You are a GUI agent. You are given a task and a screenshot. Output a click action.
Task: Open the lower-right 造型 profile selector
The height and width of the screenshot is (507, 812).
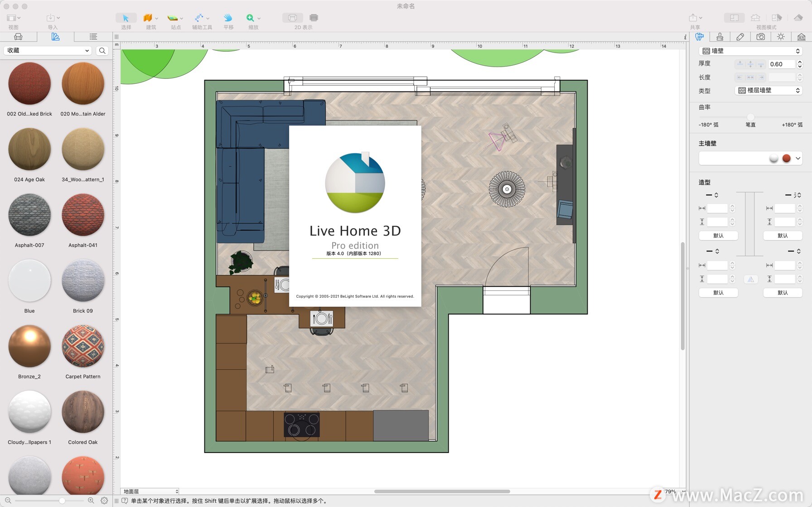coord(794,251)
